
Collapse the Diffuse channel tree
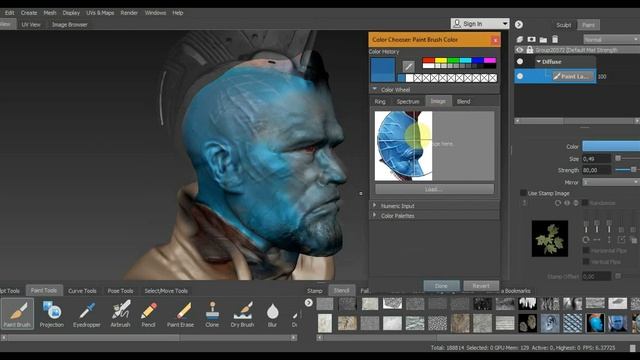point(539,62)
